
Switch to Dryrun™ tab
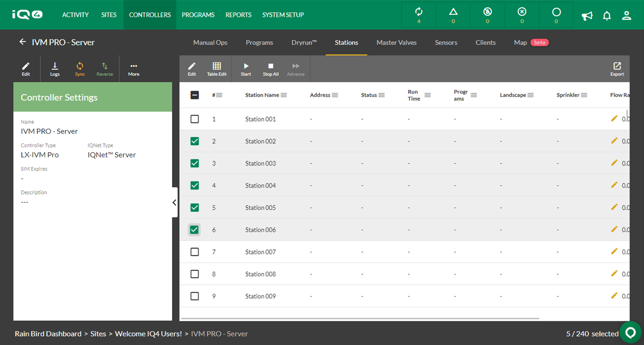304,42
